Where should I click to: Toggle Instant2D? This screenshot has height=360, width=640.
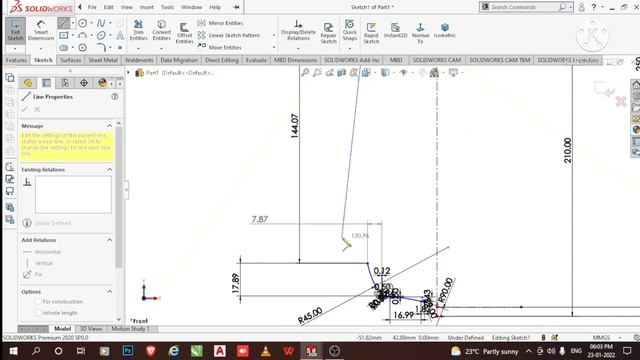click(396, 30)
